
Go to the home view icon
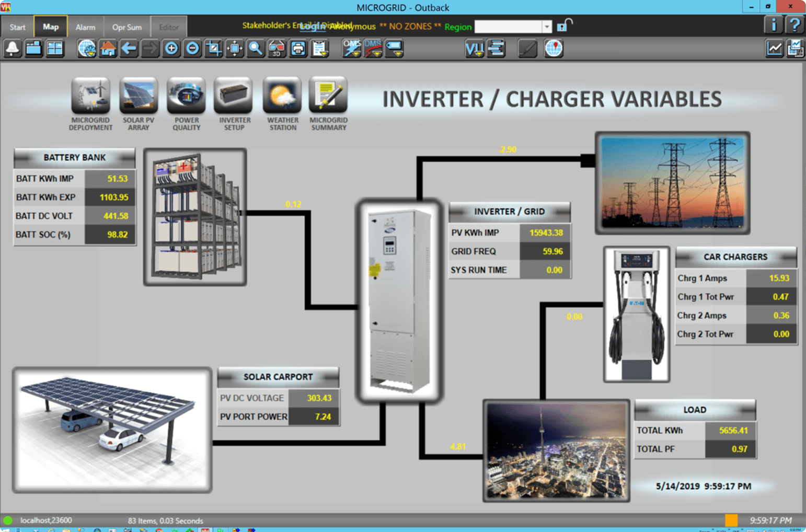pyautogui.click(x=108, y=49)
